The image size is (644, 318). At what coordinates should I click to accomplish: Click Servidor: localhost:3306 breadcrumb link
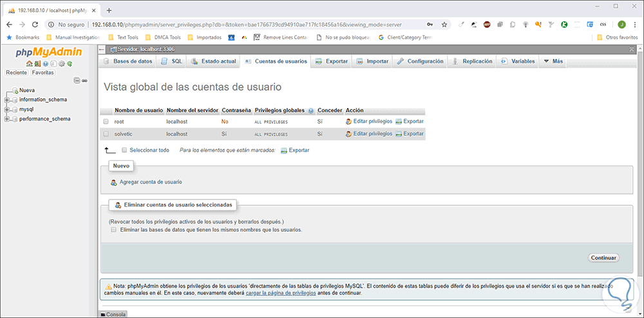[x=146, y=49]
